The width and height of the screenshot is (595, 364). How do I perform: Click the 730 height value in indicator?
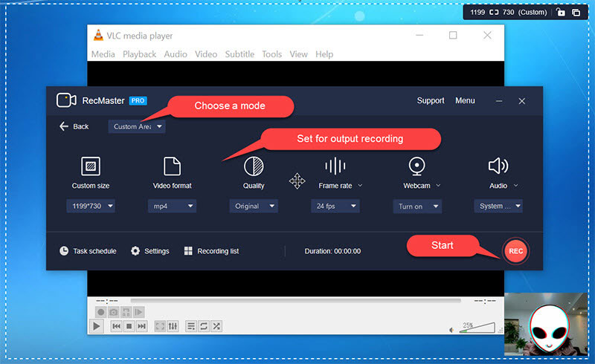(509, 12)
